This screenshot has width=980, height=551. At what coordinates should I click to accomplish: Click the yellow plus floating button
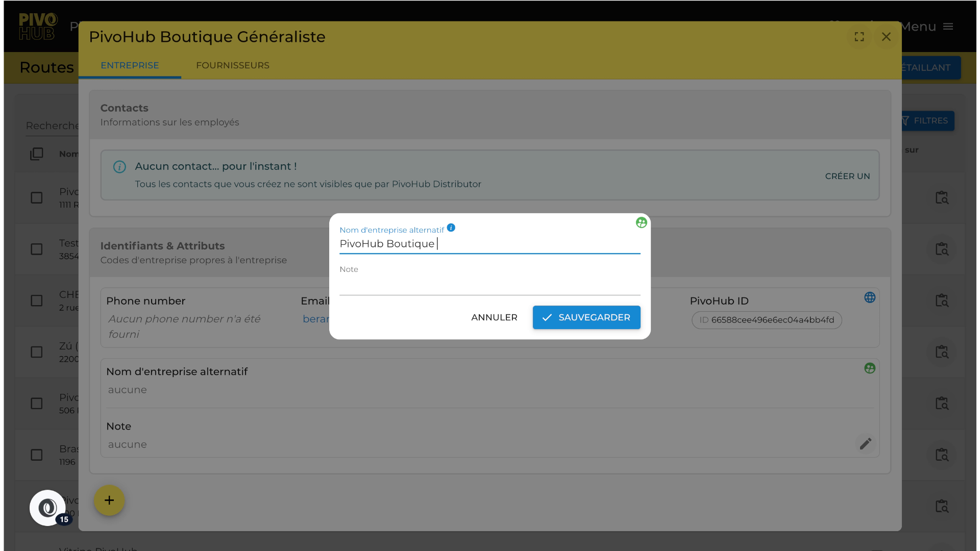(109, 500)
